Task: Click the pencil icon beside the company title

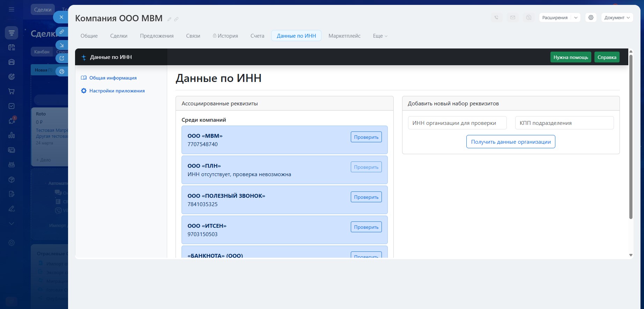Action: [169, 19]
